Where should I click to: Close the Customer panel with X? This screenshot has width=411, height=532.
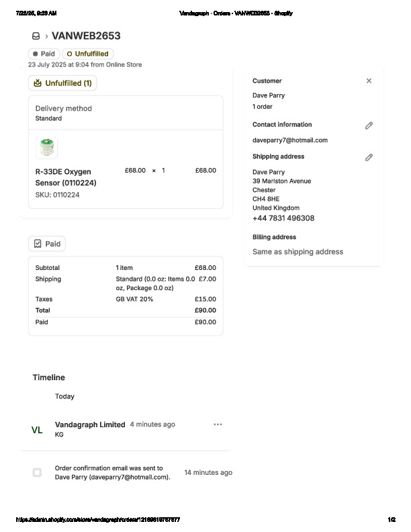[x=369, y=81]
